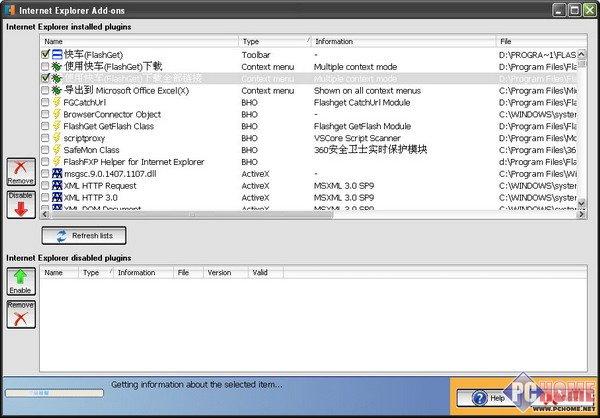Check the scriptproxy checkbox
The height and width of the screenshot is (418, 600).
(x=46, y=138)
